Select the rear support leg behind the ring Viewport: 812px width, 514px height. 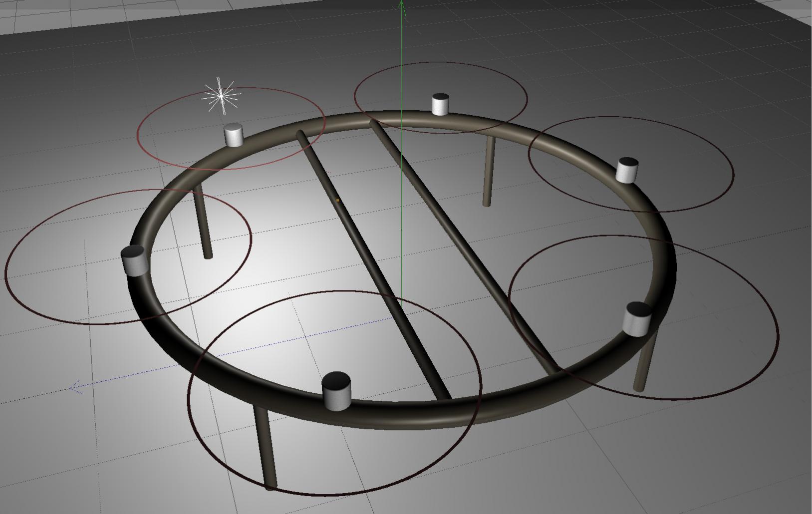(x=489, y=170)
